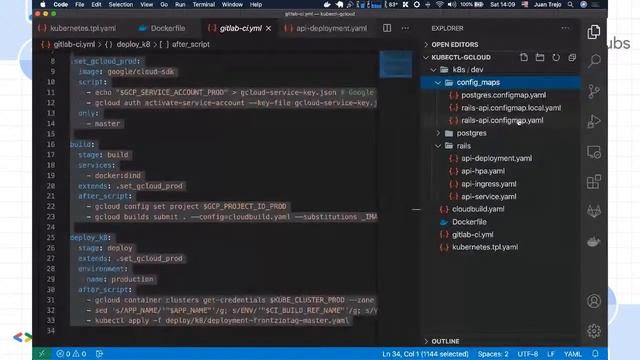Open the Explorer view in the activity bar

[x=594, y=32]
